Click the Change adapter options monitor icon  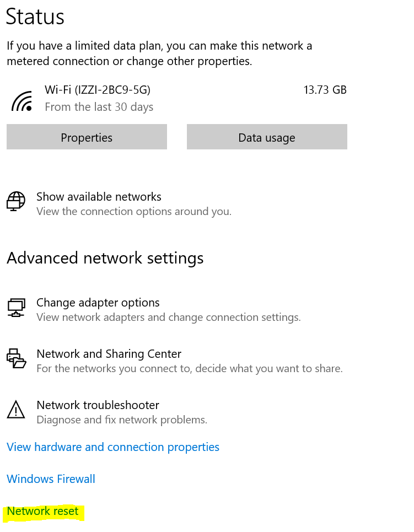coord(17,308)
